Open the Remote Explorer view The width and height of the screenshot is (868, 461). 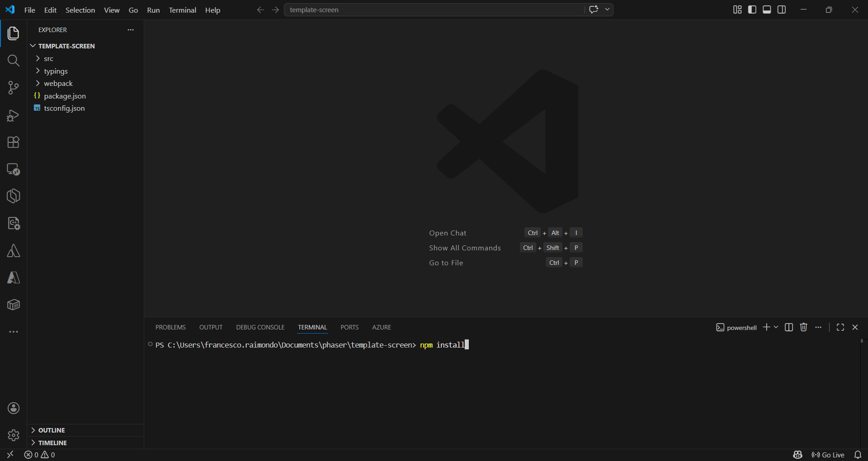(x=14, y=169)
